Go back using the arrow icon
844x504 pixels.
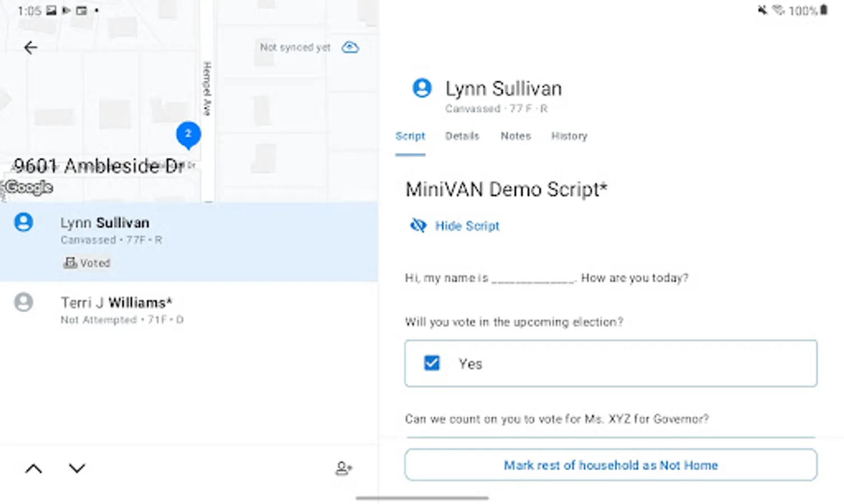pos(31,48)
